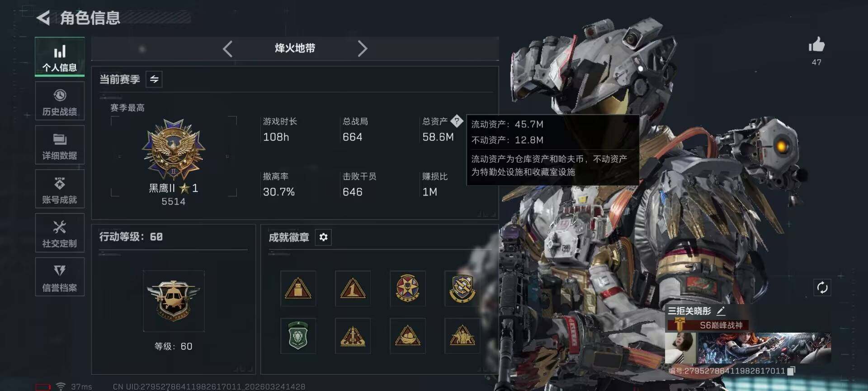The width and height of the screenshot is (868, 391).
Task: Click the level 60 helicopter badge
Action: tap(174, 301)
